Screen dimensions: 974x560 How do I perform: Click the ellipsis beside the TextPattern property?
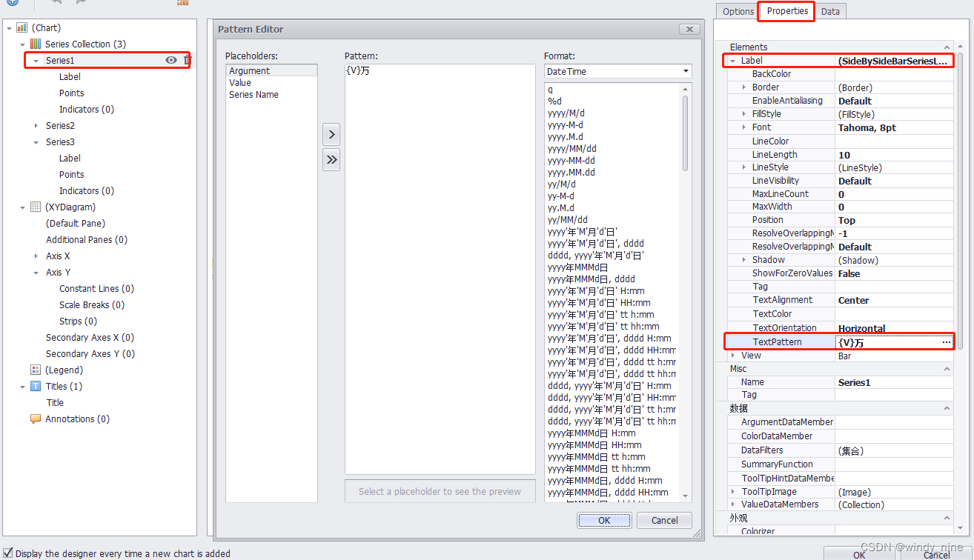tap(945, 341)
